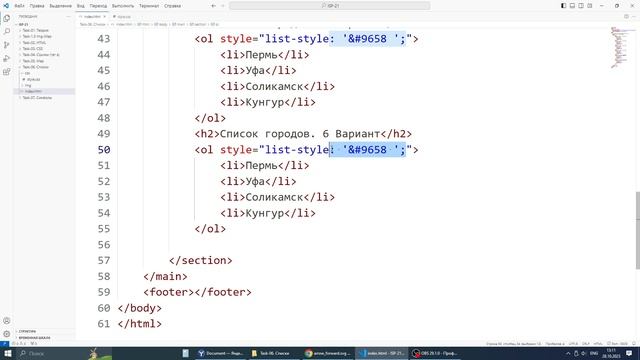This screenshot has height=360, width=640.
Task: Click the remote window indicator in status bar
Action: tap(4, 344)
